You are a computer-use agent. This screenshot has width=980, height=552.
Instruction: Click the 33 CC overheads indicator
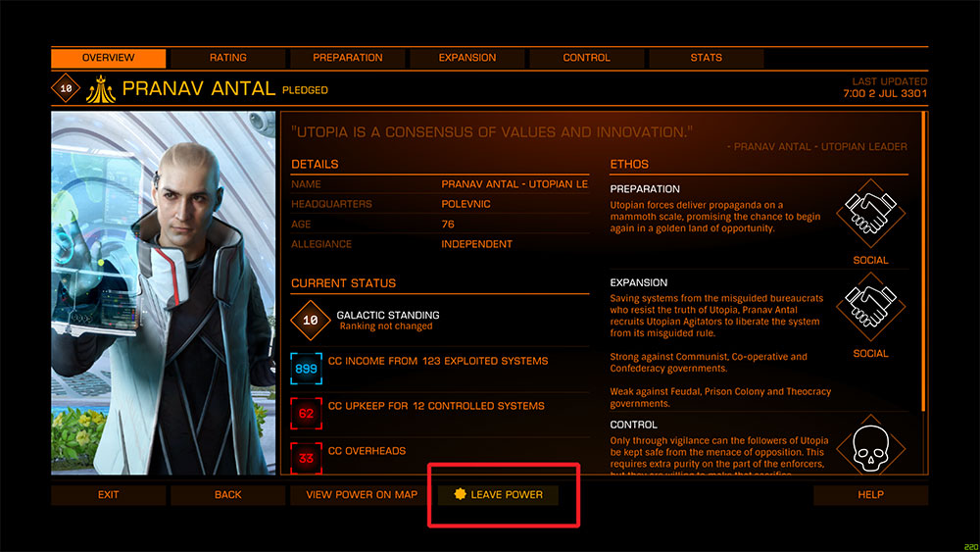click(306, 458)
